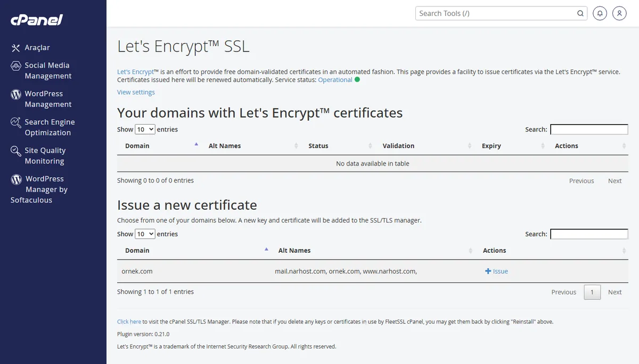The height and width of the screenshot is (364, 639).
Task: Click the Search Engine Optimization icon
Action: coord(16,123)
